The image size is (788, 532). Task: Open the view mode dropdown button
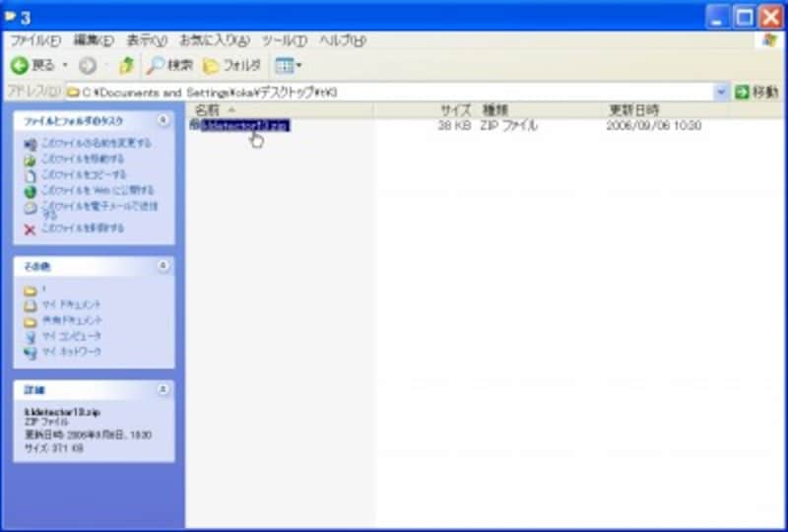[289, 65]
